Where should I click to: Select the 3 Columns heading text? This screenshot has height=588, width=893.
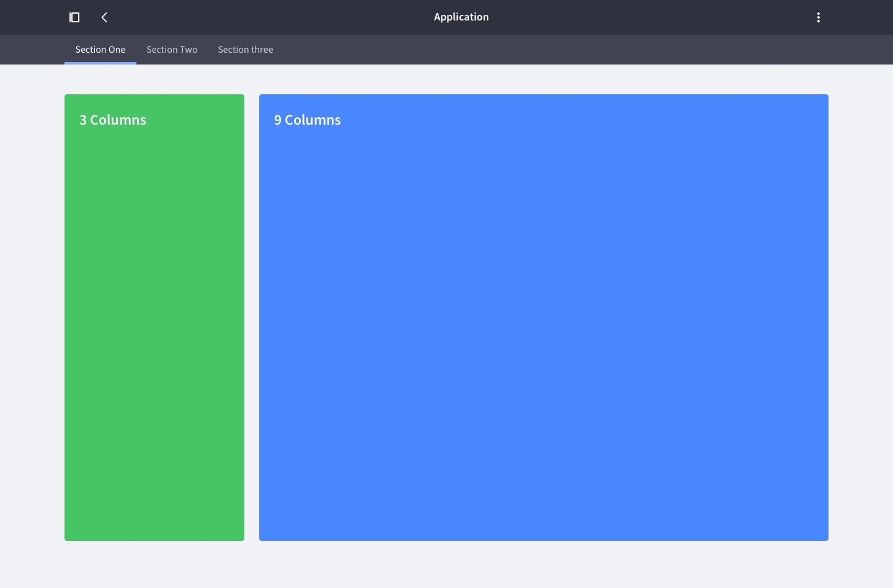tap(112, 120)
